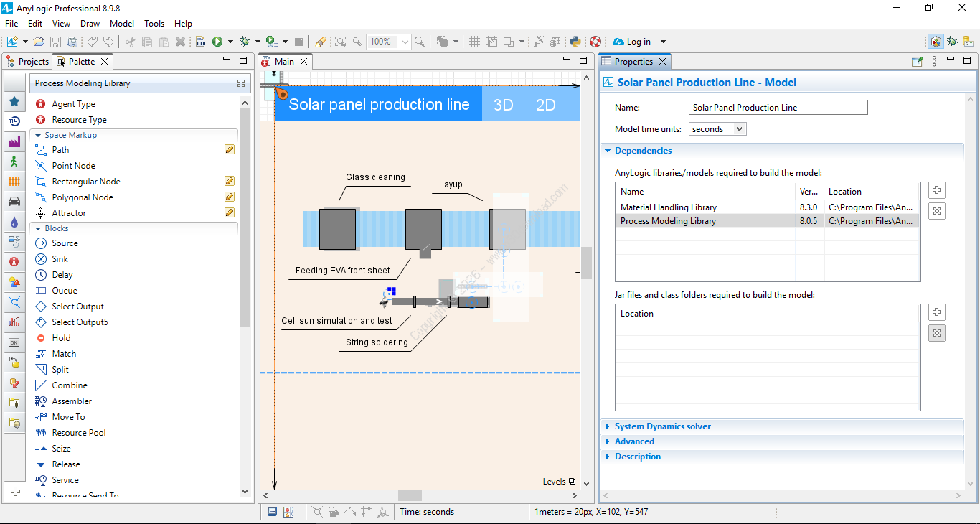Open the Tools menu

pyautogui.click(x=154, y=24)
